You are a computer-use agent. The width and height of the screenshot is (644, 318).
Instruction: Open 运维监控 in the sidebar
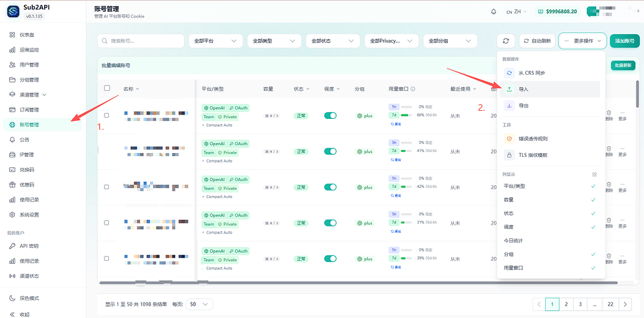coord(43,50)
